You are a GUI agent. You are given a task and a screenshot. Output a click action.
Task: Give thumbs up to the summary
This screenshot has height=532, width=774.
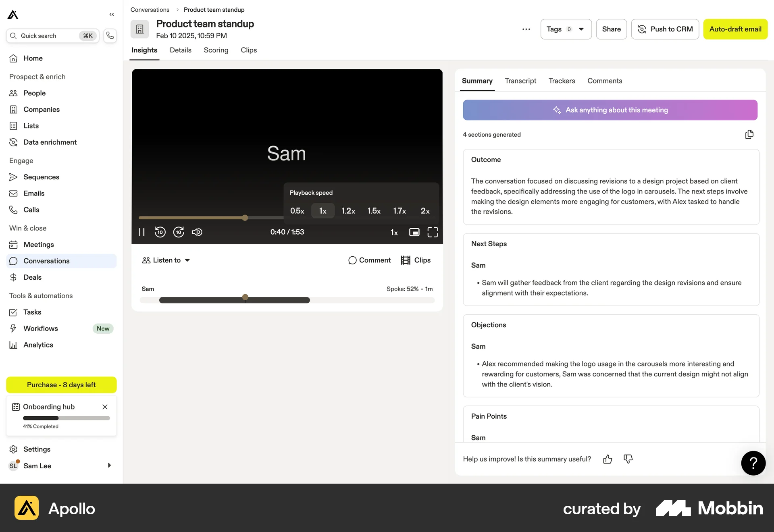[608, 459]
